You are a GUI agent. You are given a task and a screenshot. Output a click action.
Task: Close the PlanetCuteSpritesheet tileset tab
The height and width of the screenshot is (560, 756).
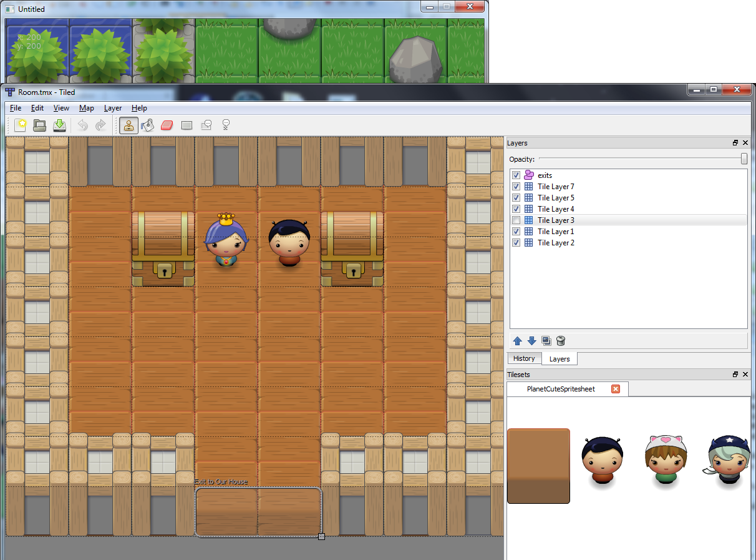[x=616, y=389]
